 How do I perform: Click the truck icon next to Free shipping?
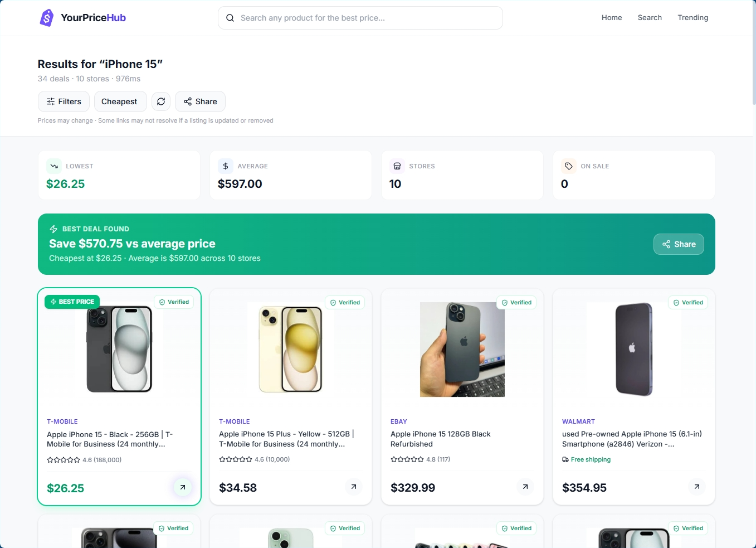pos(565,459)
